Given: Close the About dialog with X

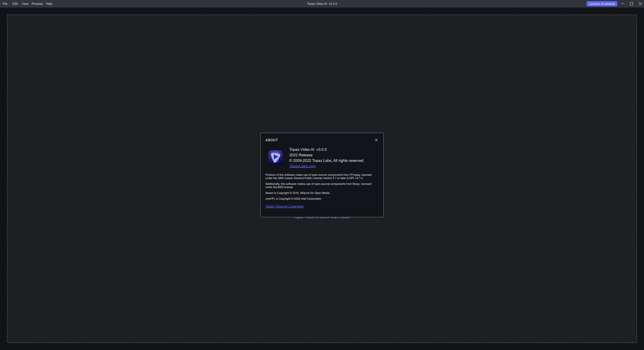Looking at the screenshot, I should (x=376, y=140).
